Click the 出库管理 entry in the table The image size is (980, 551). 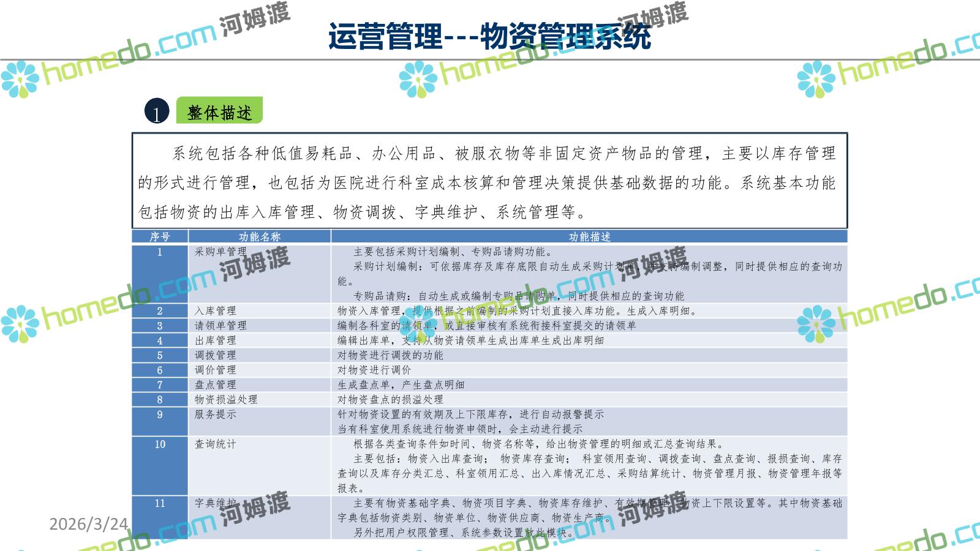(215, 340)
